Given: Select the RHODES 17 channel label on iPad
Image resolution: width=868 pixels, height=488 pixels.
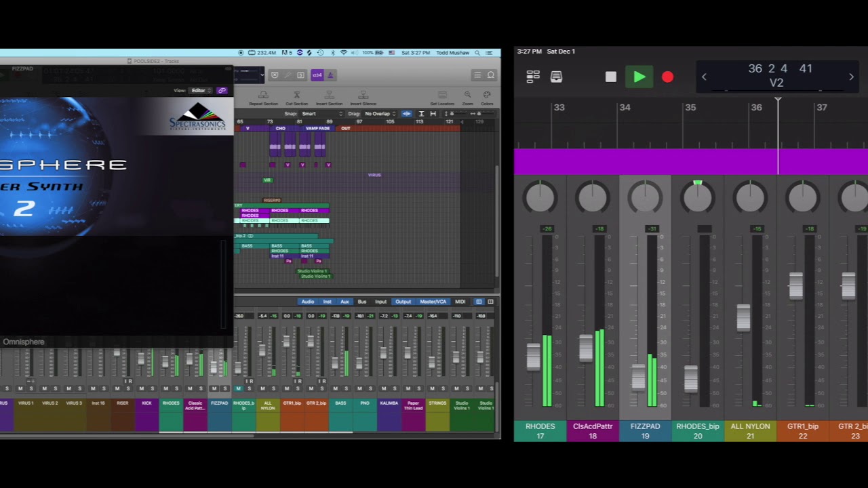Looking at the screenshot, I should pos(540,431).
